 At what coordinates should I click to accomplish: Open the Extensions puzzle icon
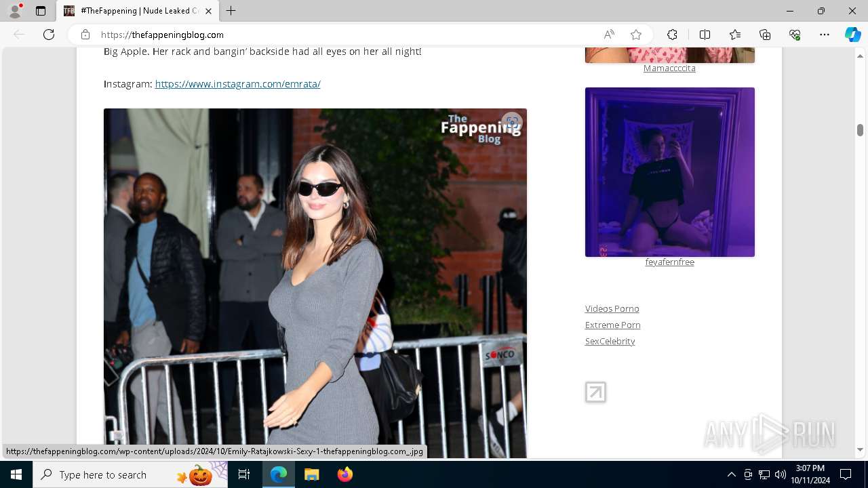(x=672, y=35)
